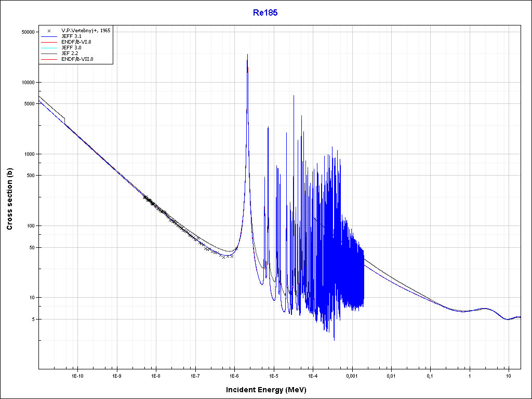Click the 0,001 x-axis tick label
532x399 pixels.
tap(352, 375)
